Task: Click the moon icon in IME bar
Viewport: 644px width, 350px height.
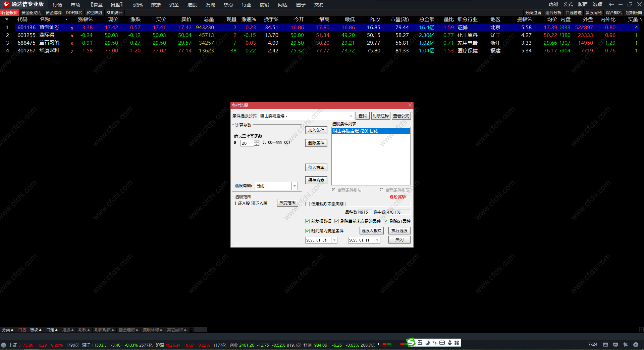Action: click(427, 343)
